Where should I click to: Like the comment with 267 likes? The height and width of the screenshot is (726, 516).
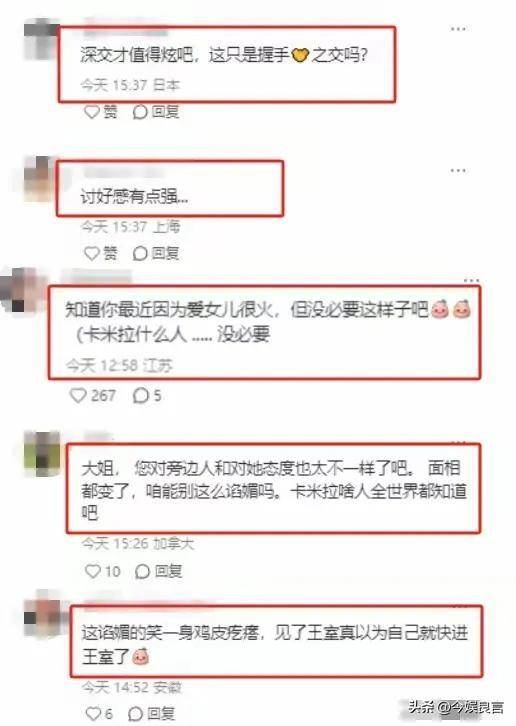point(92,395)
